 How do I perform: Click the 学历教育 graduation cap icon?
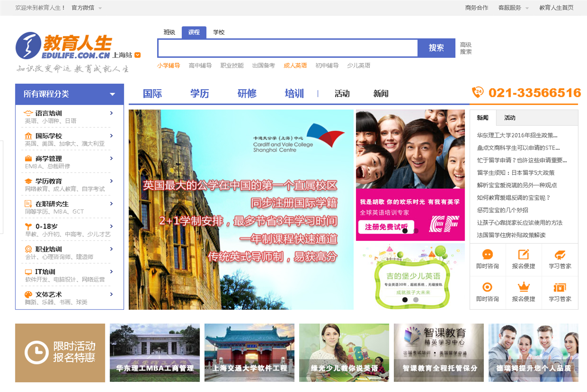click(x=28, y=181)
